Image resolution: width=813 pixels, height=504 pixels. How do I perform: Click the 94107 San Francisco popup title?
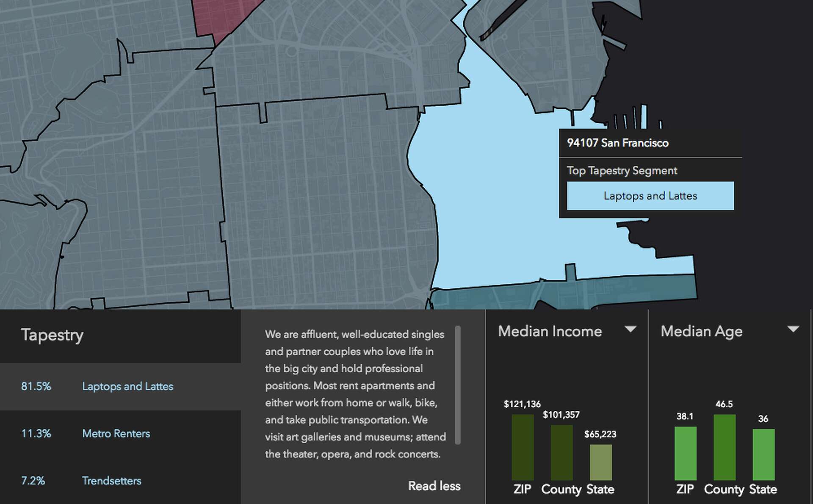tap(618, 143)
